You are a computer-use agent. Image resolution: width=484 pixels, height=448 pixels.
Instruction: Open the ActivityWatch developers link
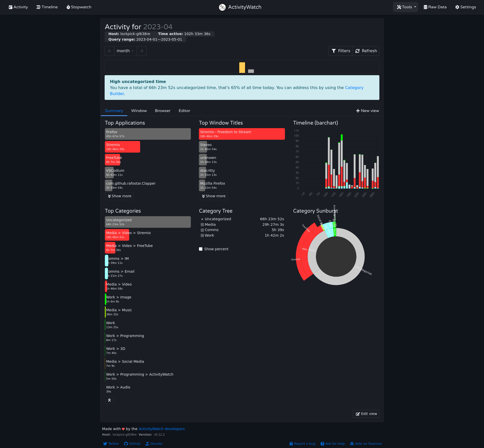click(x=162, y=429)
